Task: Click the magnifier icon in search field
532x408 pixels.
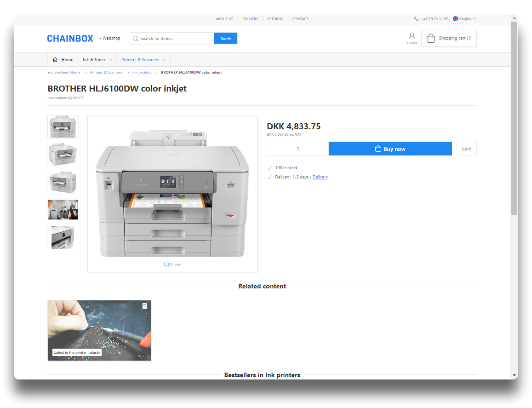Action: click(135, 38)
